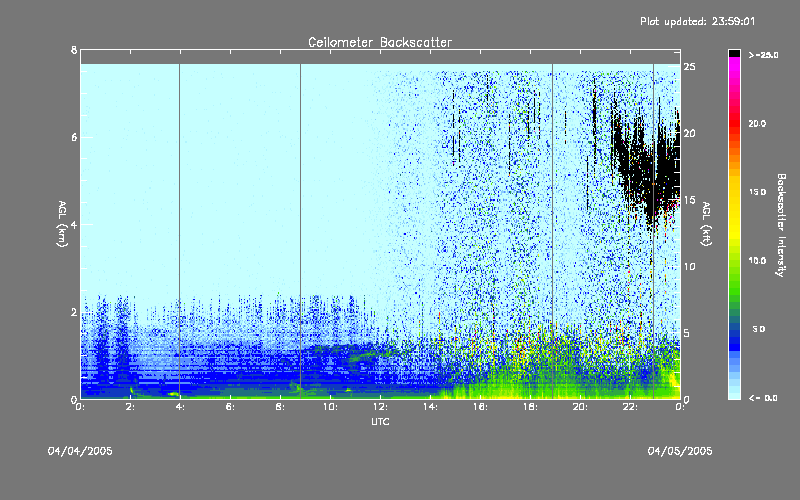Click the "16:" UTC time tick
The height and width of the screenshot is (500, 800).
click(481, 407)
